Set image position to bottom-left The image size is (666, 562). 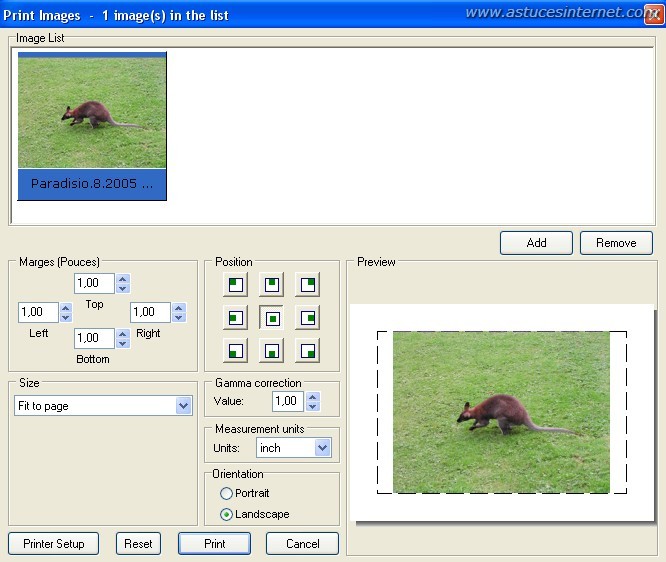pyautogui.click(x=235, y=350)
